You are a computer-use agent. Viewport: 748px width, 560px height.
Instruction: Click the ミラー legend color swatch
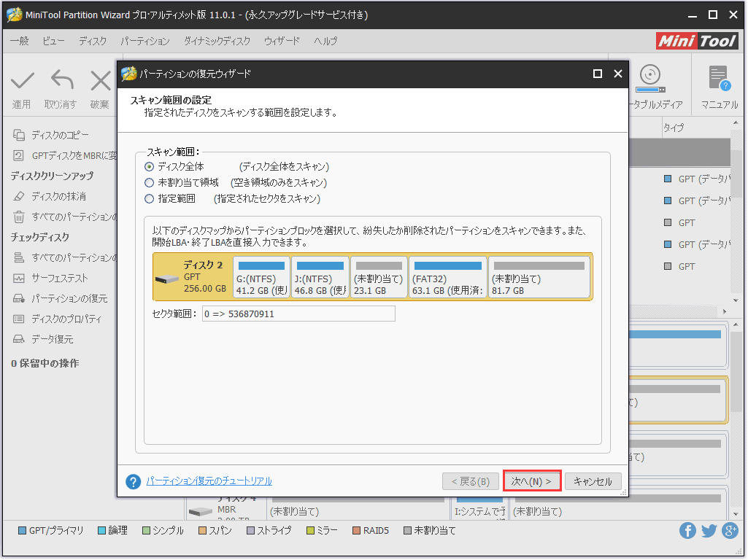[310, 531]
